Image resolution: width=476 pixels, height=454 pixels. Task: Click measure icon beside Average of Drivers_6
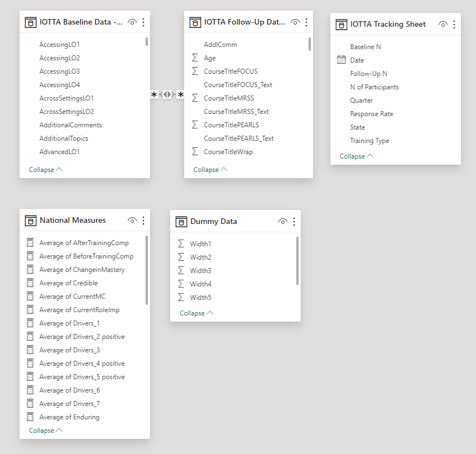point(30,390)
